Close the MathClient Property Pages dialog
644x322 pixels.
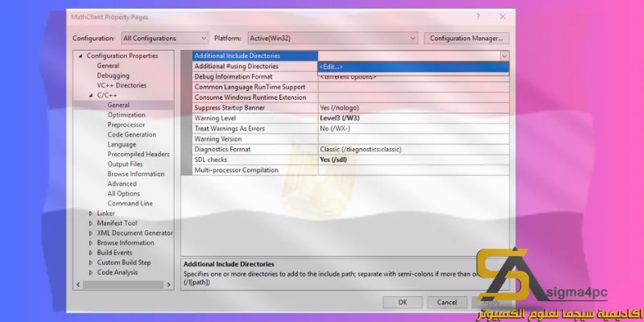coord(502,17)
